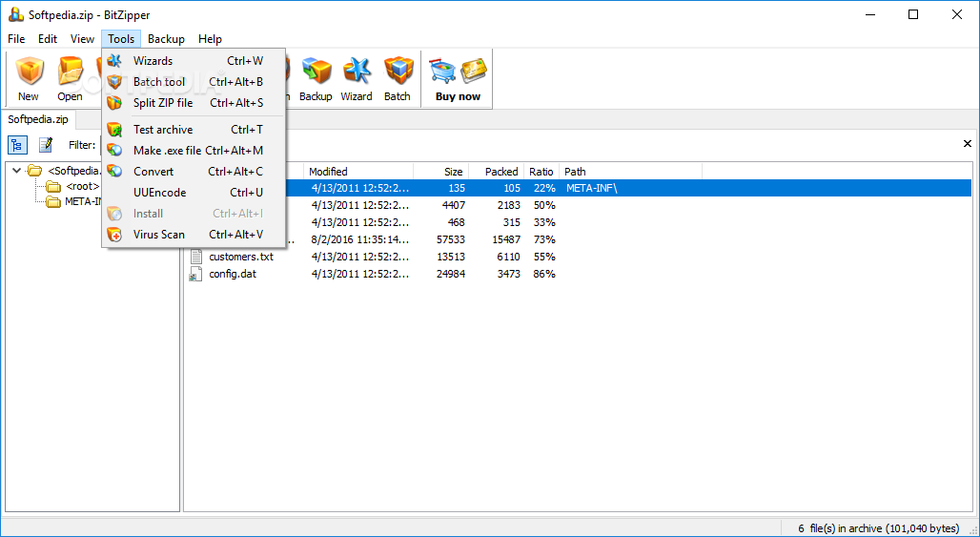980x537 pixels.
Task: Select the customers.txt file row
Action: (x=580, y=257)
